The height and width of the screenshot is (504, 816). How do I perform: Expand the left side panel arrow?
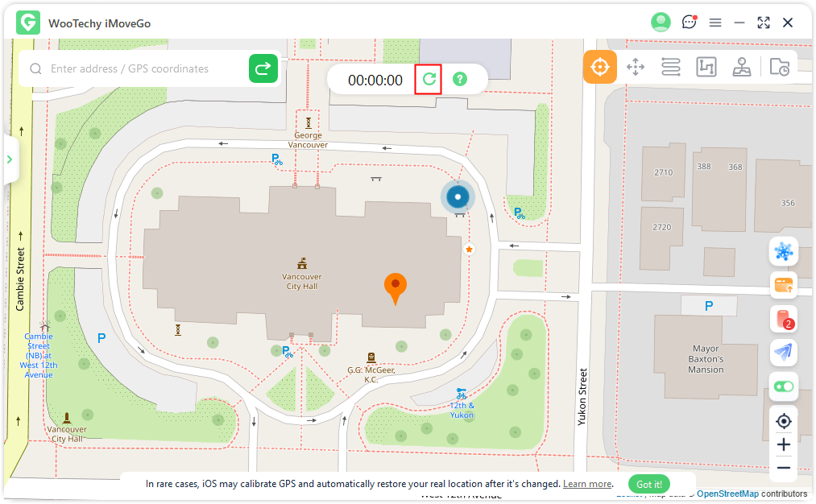point(10,159)
